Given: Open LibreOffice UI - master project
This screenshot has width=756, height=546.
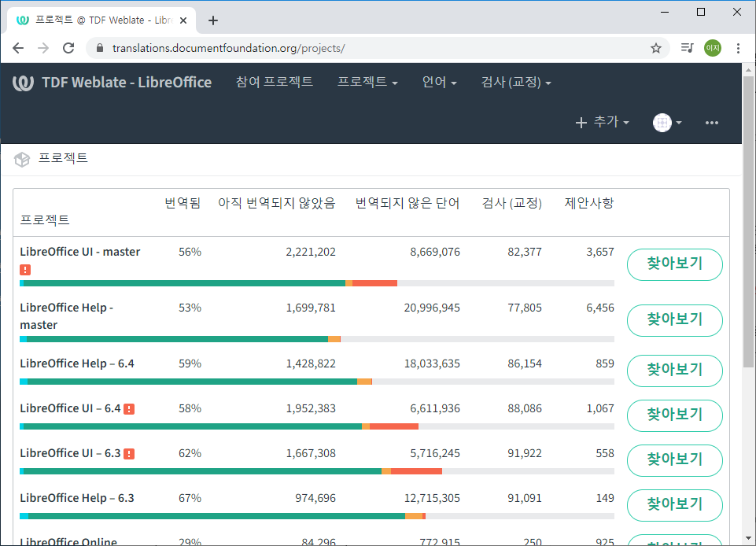Looking at the screenshot, I should (80, 252).
